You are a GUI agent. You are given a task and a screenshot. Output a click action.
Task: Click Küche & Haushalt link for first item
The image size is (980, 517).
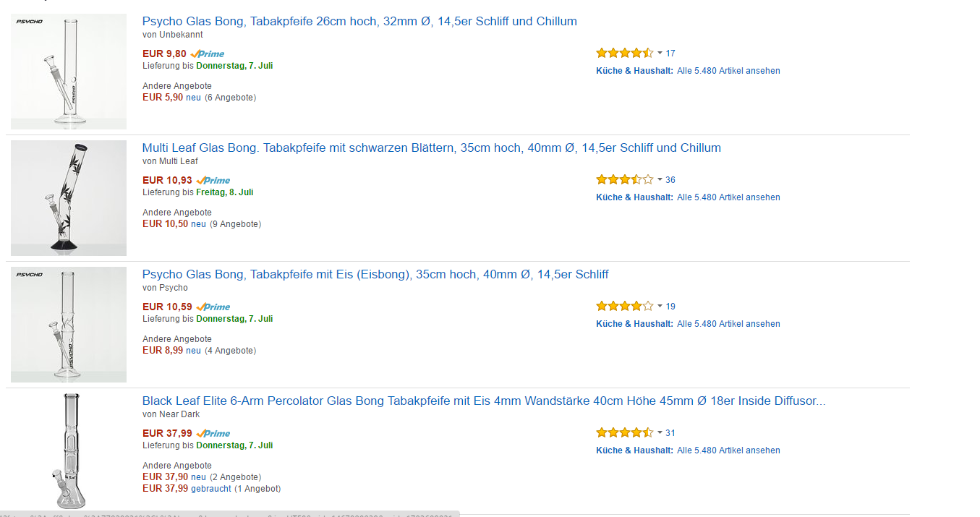coord(634,71)
